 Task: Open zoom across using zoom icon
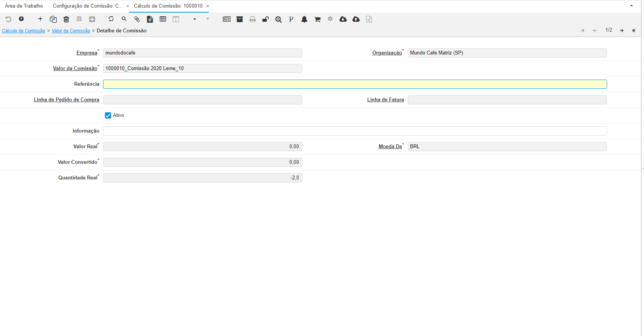pos(278,19)
